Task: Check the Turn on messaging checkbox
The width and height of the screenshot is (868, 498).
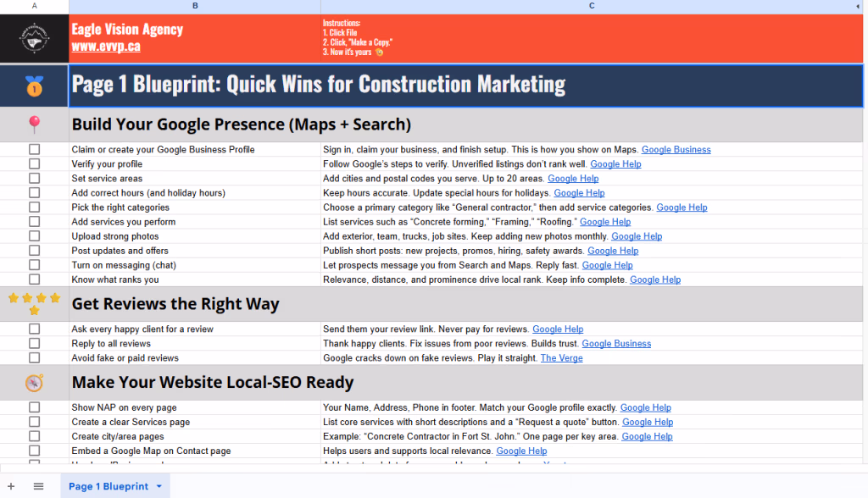Action: (34, 265)
